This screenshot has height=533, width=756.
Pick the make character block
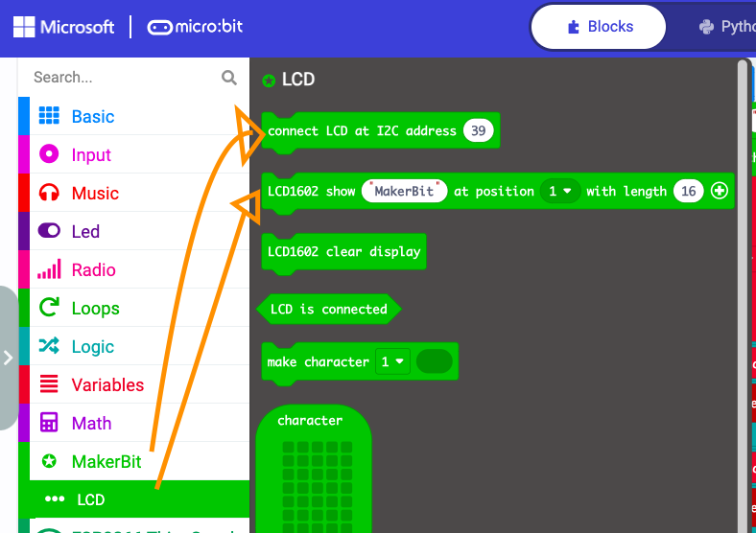[360, 362]
